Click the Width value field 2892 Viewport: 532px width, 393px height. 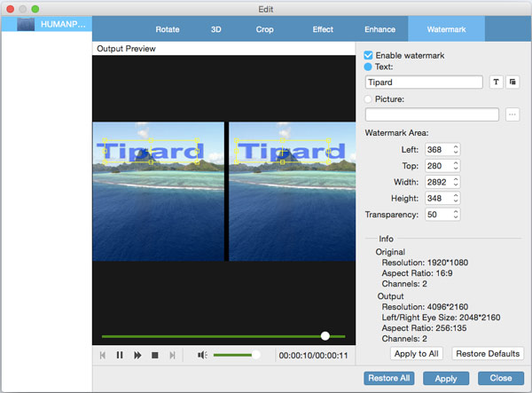click(x=438, y=182)
